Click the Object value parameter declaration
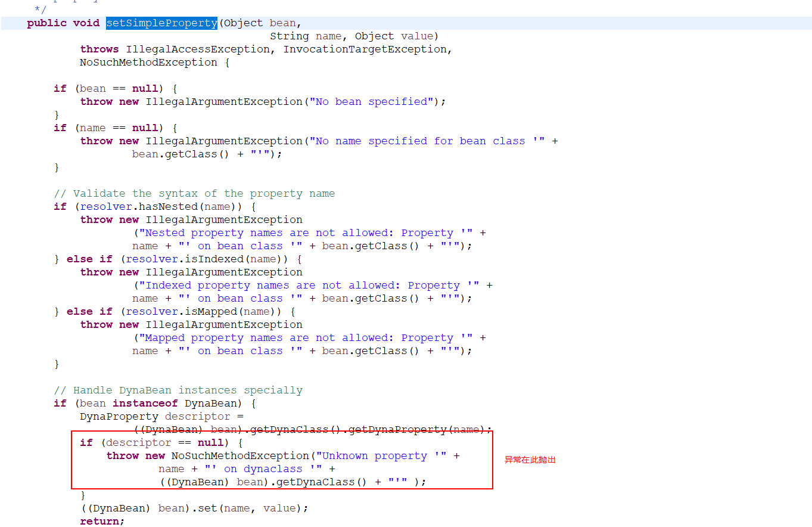812x527 pixels. [x=396, y=36]
